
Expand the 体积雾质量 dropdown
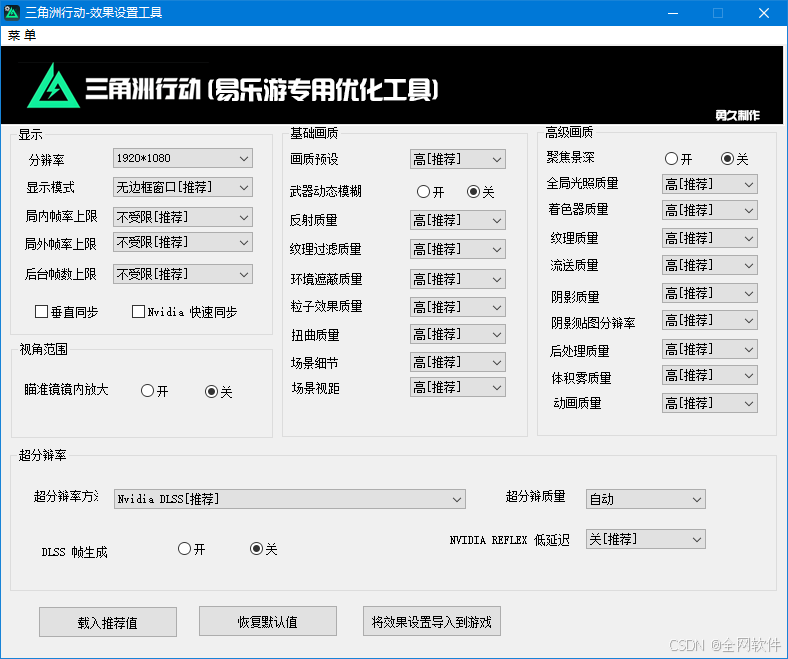710,375
